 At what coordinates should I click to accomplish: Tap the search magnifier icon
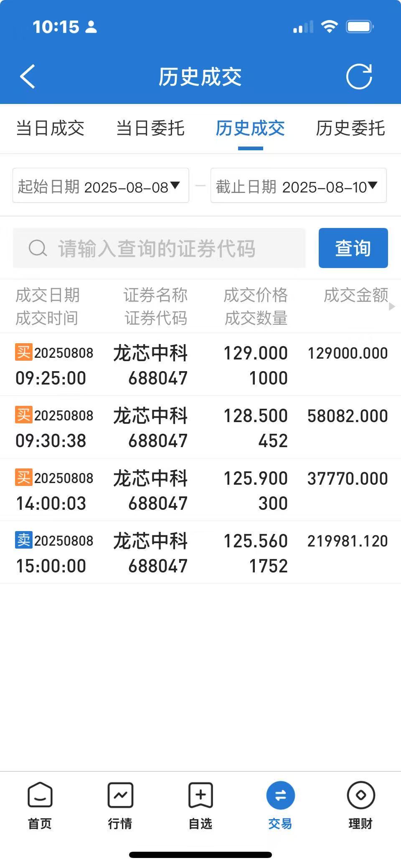38,248
